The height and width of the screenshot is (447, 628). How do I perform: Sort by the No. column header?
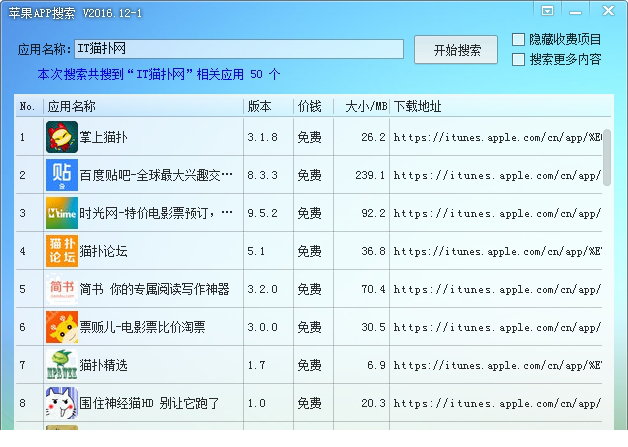click(x=29, y=107)
